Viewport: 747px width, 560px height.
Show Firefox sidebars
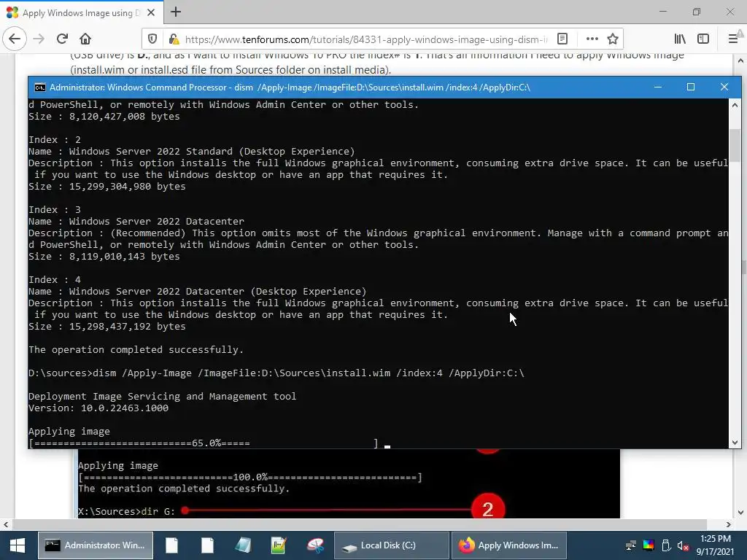(703, 39)
